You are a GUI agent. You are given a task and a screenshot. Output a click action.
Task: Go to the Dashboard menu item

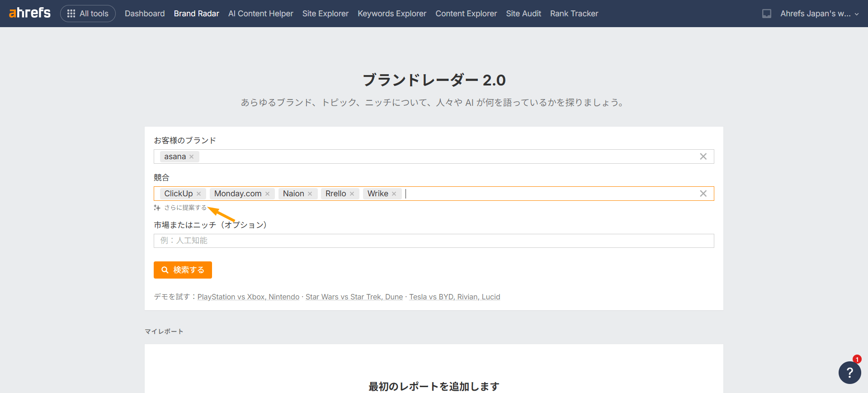(x=145, y=14)
